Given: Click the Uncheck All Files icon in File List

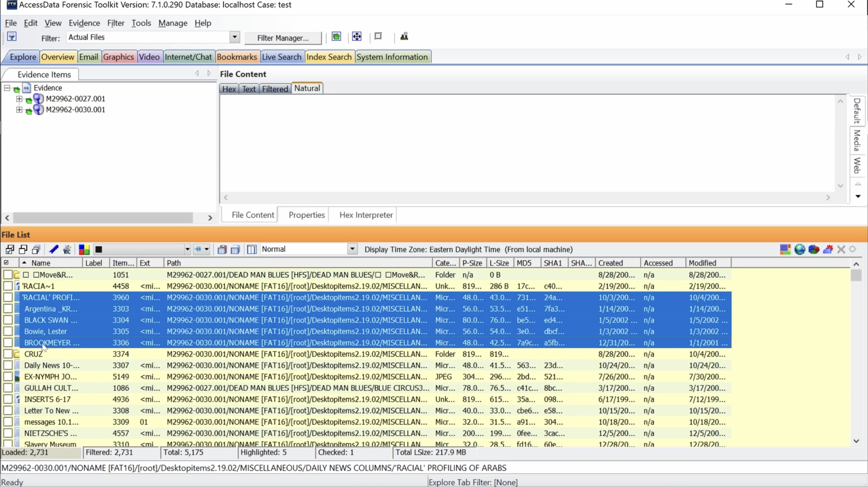Looking at the screenshot, I should [23, 249].
